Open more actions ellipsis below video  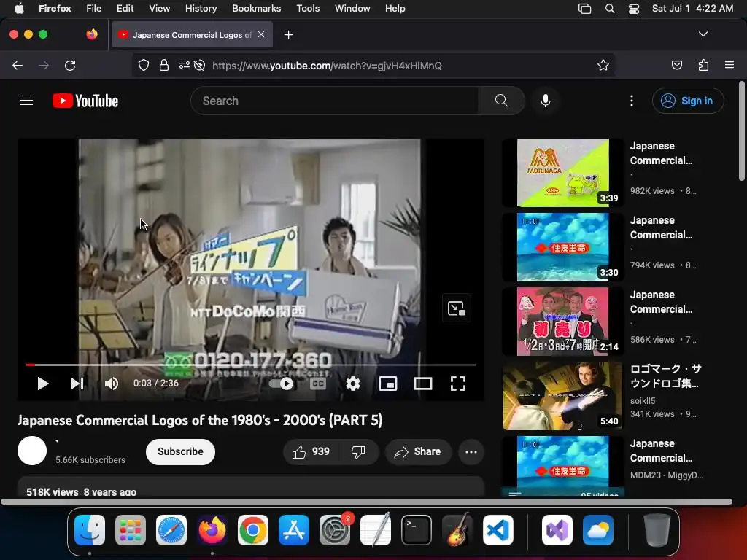tap(471, 452)
